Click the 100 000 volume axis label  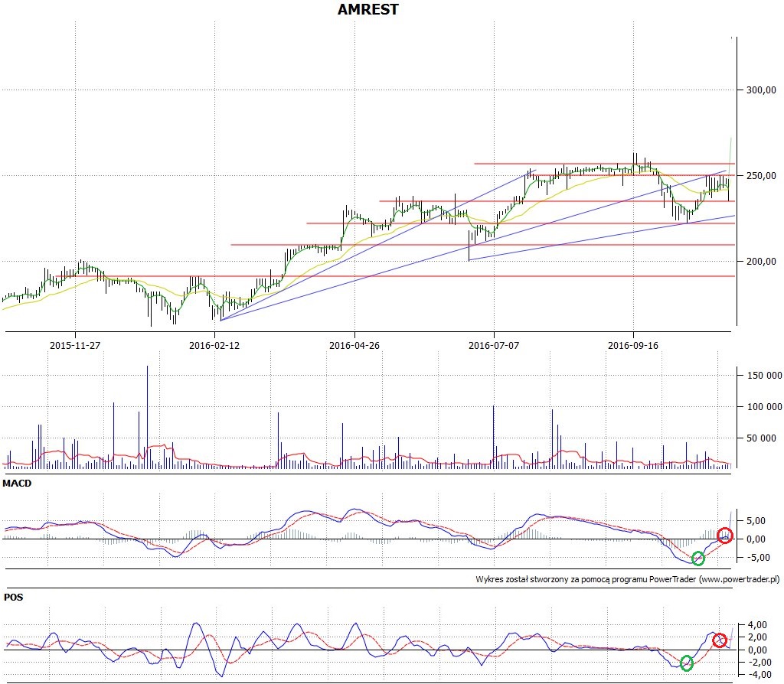765,407
